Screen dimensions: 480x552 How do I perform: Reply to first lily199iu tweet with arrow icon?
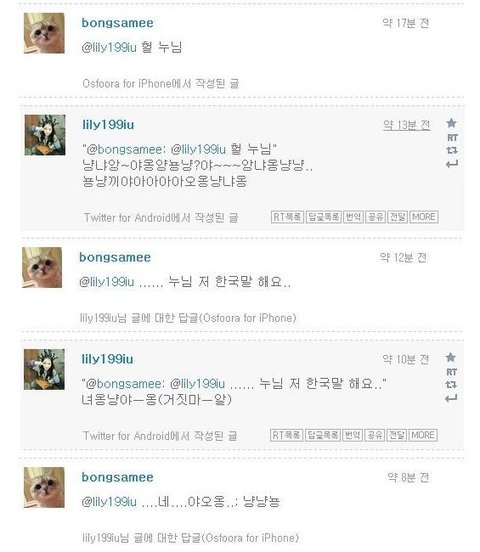(452, 164)
